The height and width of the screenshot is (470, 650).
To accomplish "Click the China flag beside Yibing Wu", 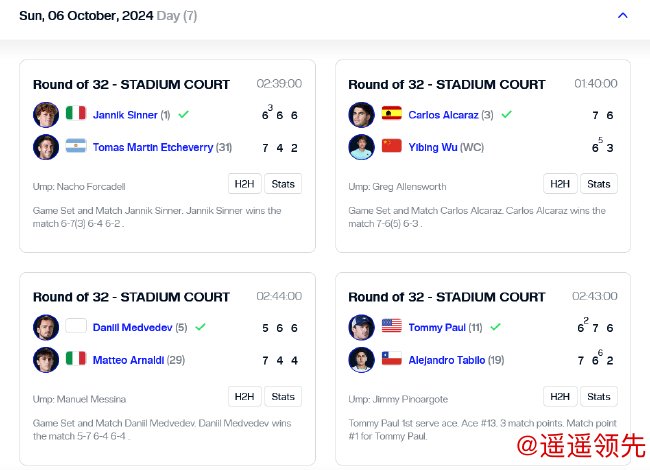I will (392, 147).
